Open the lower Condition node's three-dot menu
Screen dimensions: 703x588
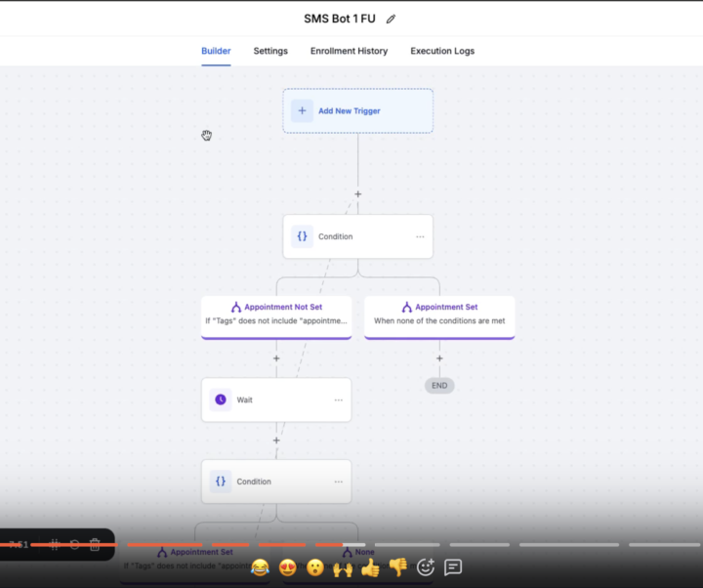click(x=338, y=482)
